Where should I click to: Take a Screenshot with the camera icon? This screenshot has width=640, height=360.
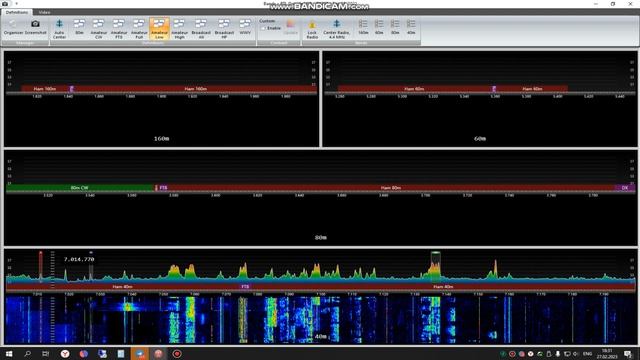click(36, 28)
